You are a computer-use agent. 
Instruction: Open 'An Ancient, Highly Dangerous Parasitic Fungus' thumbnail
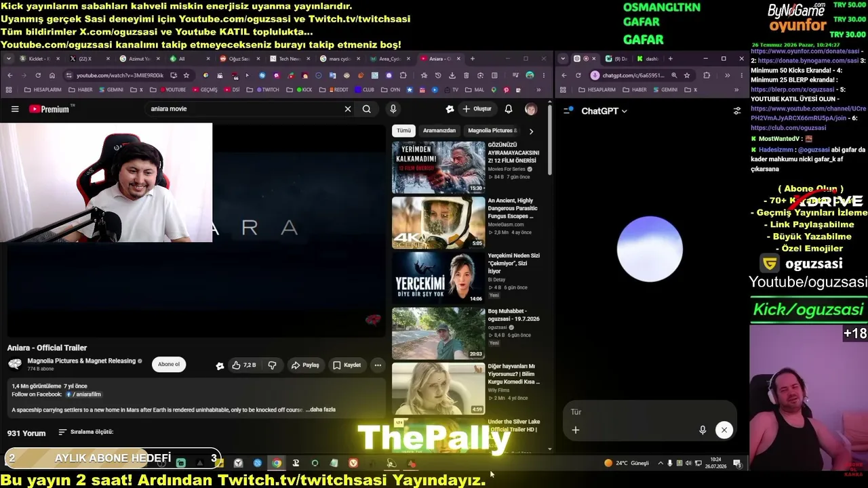click(x=439, y=222)
